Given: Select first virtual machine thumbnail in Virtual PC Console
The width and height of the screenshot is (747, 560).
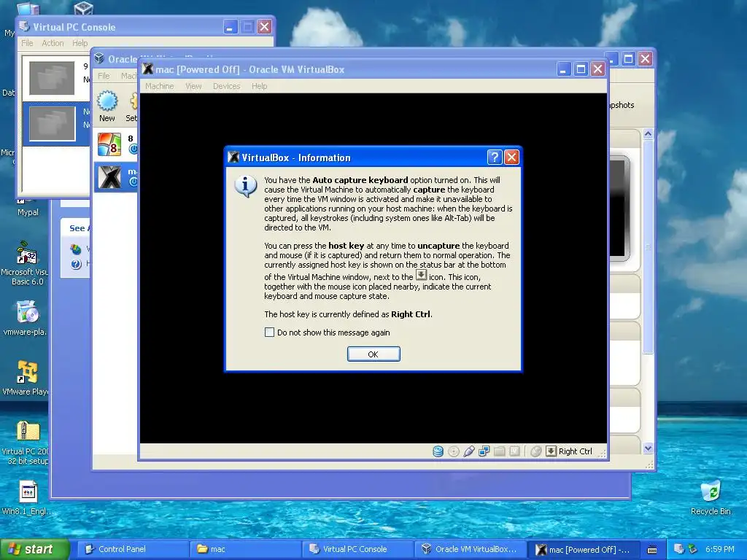Looking at the screenshot, I should 52,77.
